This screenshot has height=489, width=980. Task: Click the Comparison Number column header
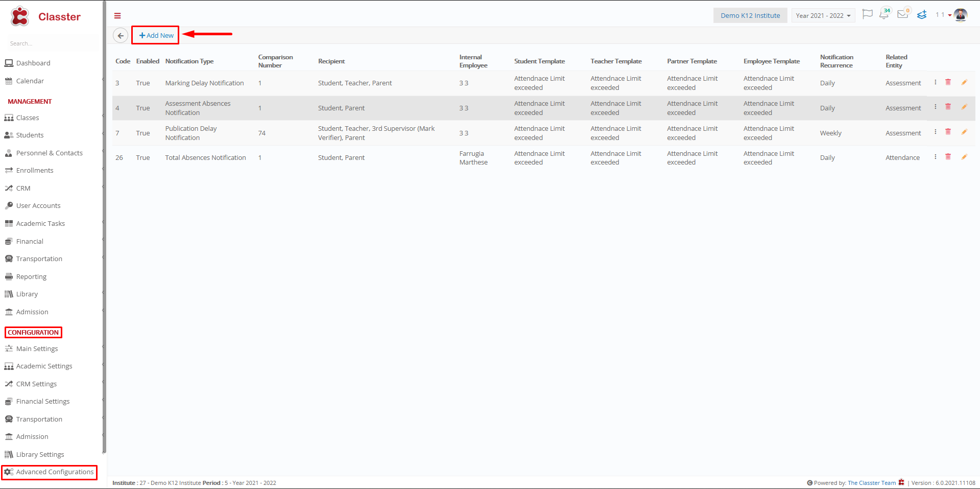(x=275, y=61)
